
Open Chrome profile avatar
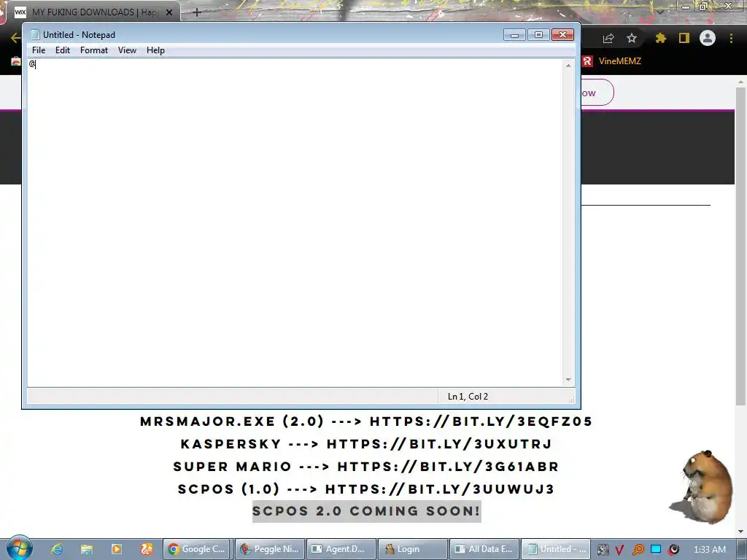pyautogui.click(x=708, y=38)
